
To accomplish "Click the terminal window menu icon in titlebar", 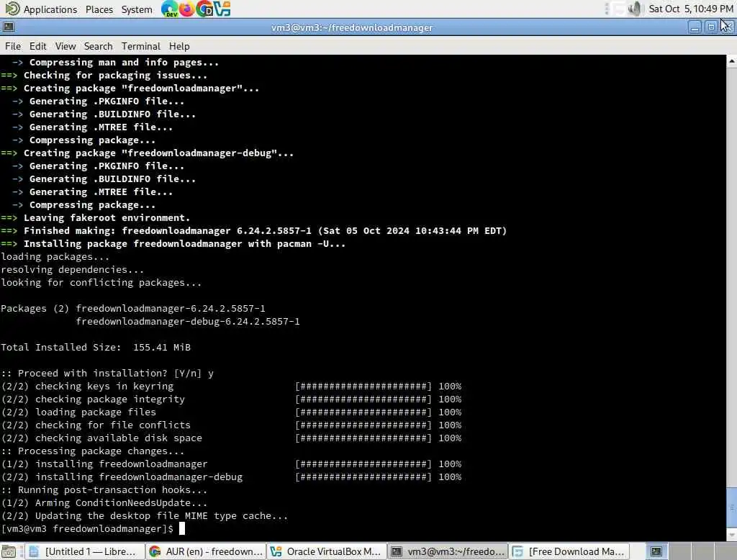I will pyautogui.click(x=9, y=27).
